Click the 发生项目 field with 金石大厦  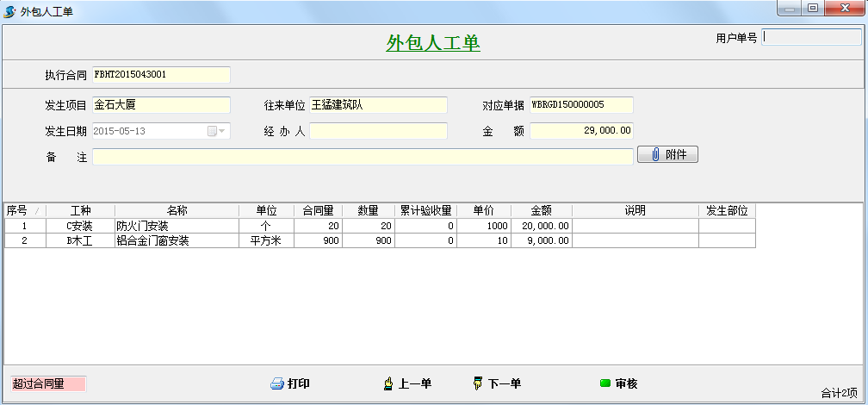[x=161, y=105]
